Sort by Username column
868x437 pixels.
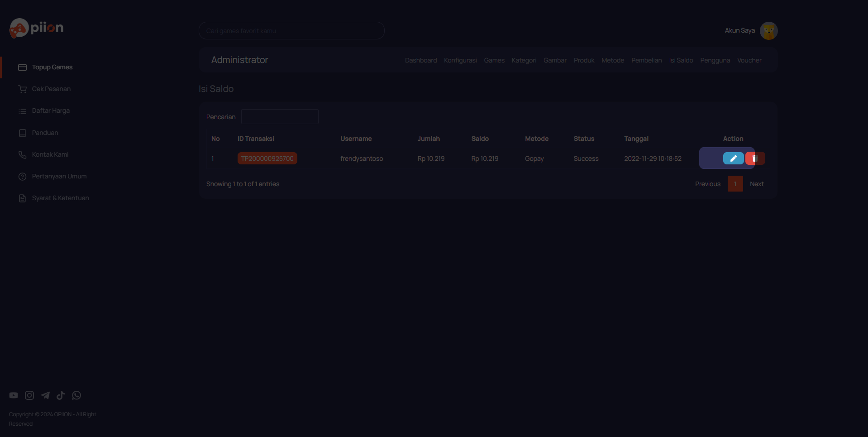[x=356, y=139]
